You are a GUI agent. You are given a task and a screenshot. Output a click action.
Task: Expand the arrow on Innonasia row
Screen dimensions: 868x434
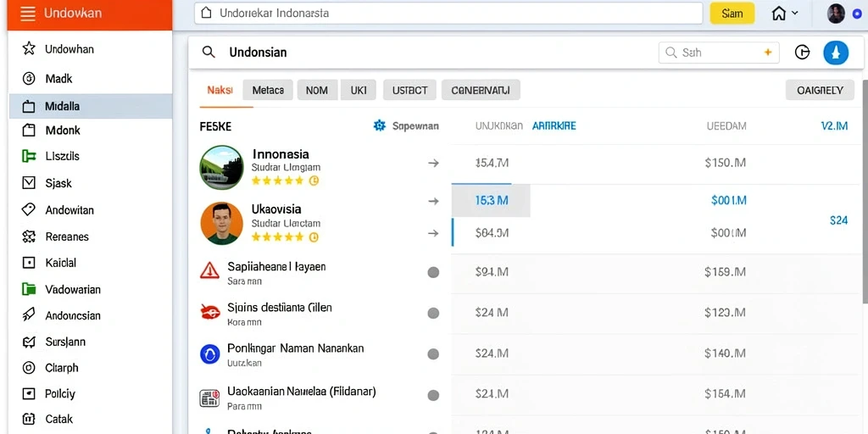click(433, 163)
